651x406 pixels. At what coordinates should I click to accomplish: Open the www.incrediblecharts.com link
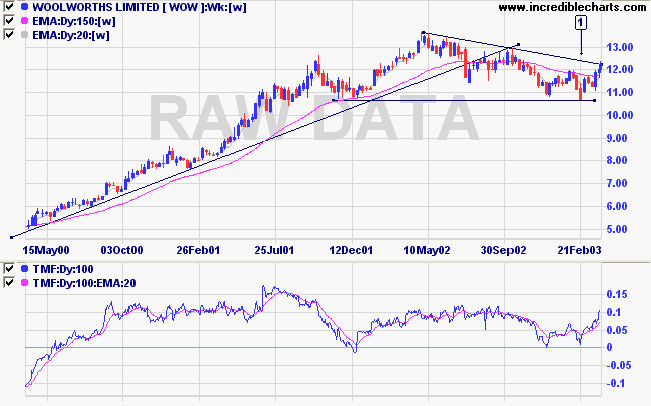point(572,7)
